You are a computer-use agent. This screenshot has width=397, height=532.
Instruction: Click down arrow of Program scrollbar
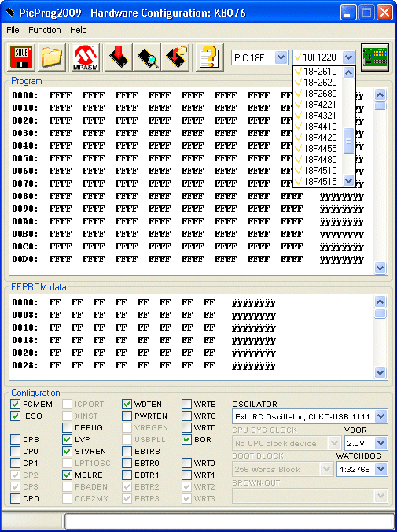tap(380, 268)
